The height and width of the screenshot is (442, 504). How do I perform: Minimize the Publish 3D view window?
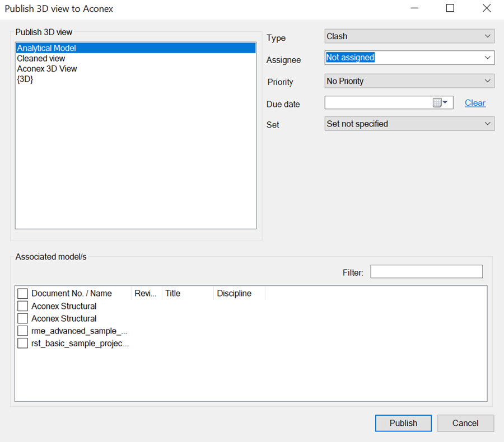[x=414, y=8]
